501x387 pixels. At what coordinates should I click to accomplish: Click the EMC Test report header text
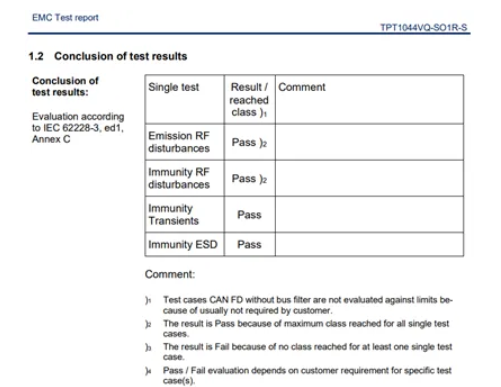coord(65,17)
